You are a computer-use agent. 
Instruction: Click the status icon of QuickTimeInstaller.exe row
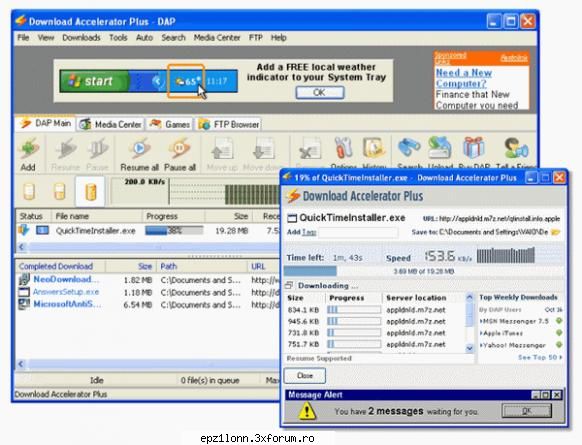click(x=23, y=230)
